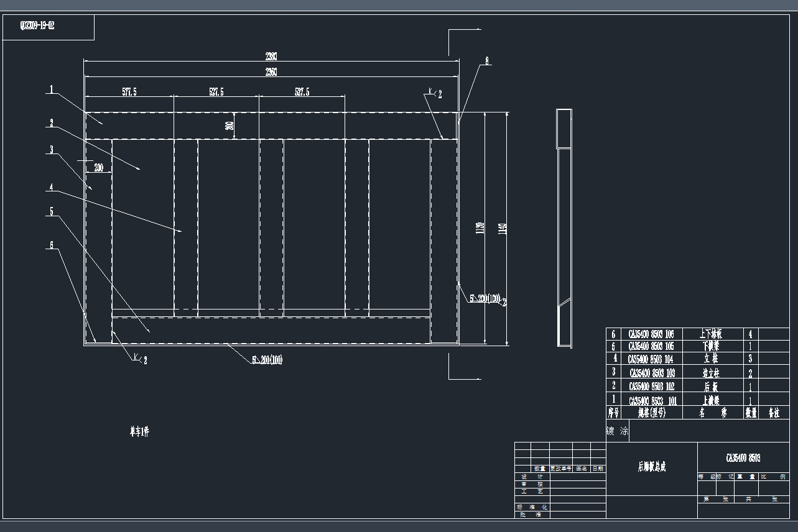Click the 577.5 dimension label
The height and width of the screenshot is (532, 798).
pyautogui.click(x=129, y=92)
